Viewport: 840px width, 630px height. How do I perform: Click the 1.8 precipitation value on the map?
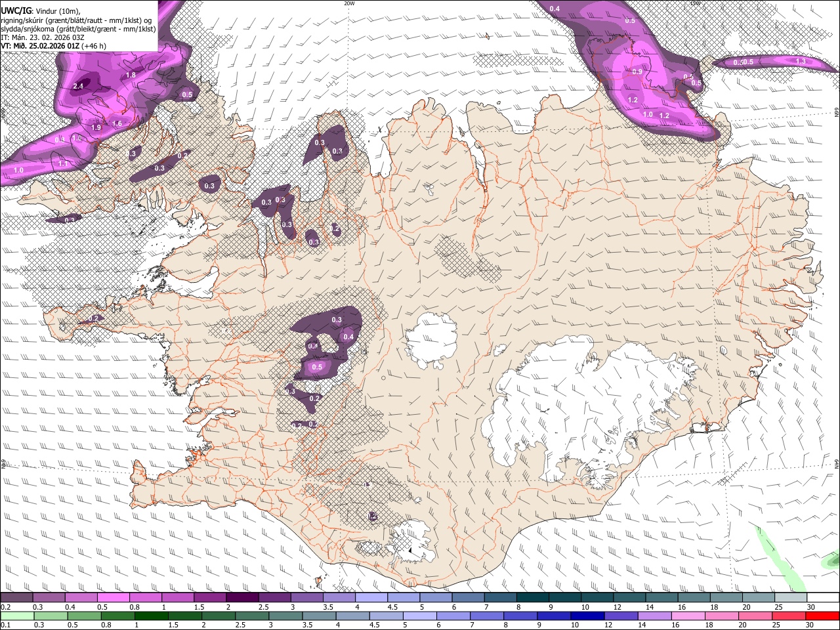tap(131, 75)
